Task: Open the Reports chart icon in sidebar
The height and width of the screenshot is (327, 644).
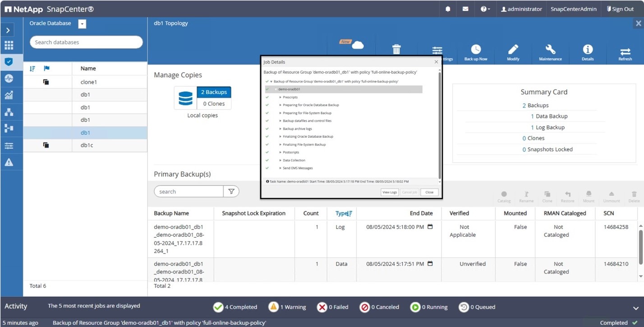Action: (x=9, y=95)
